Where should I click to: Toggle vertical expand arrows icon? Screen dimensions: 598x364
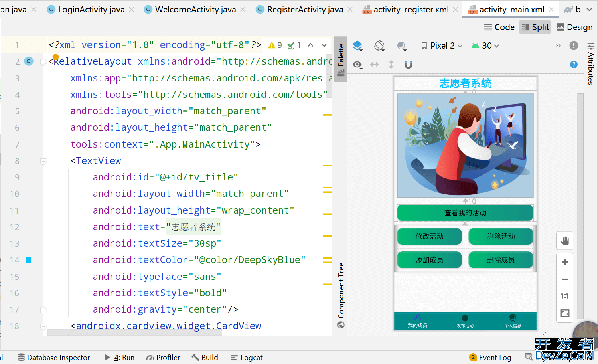pyautogui.click(x=391, y=64)
